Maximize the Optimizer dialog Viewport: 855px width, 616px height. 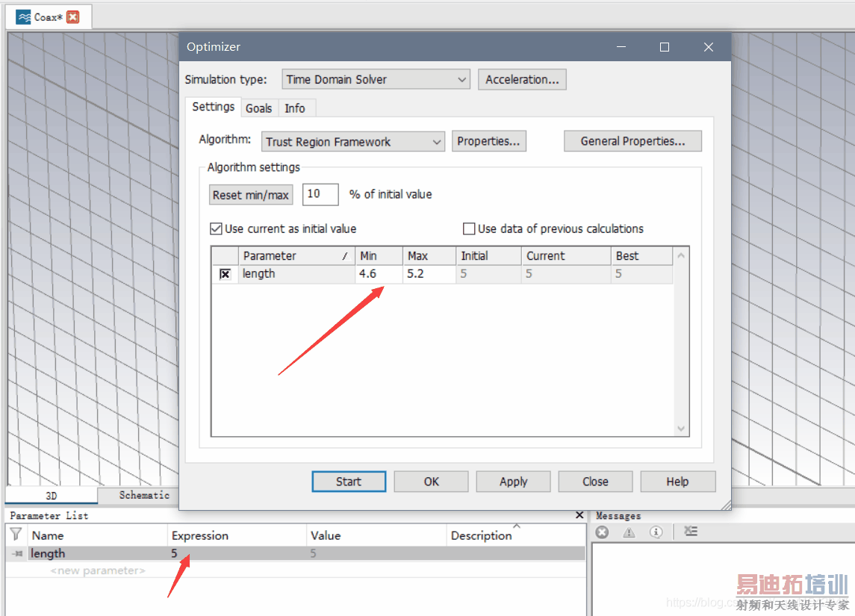[664, 47]
